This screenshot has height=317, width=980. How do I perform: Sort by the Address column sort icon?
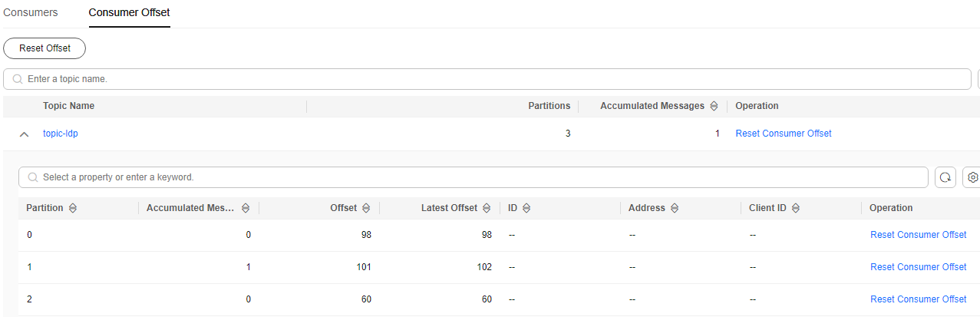pyautogui.click(x=675, y=208)
